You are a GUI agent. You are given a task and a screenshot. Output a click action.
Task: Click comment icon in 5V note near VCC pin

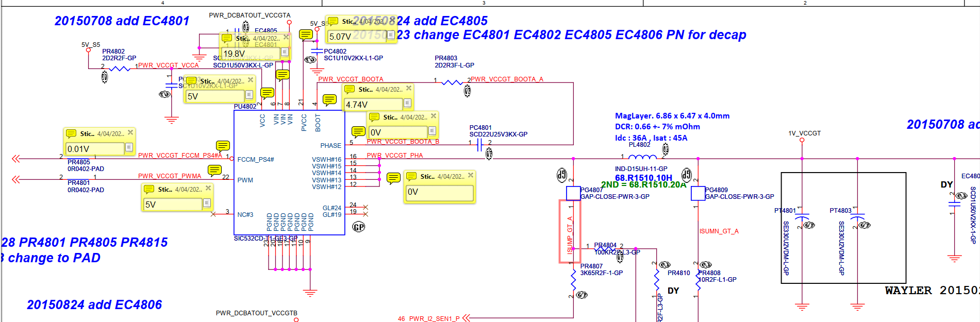[x=191, y=81]
